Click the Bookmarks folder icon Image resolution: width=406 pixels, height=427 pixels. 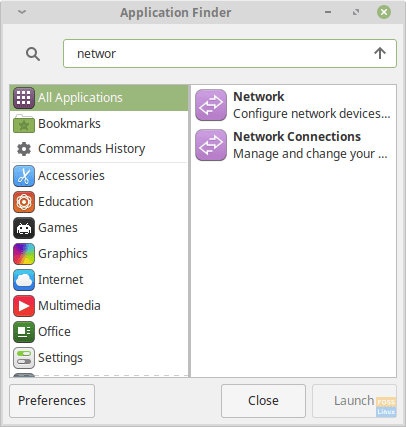tap(24, 124)
